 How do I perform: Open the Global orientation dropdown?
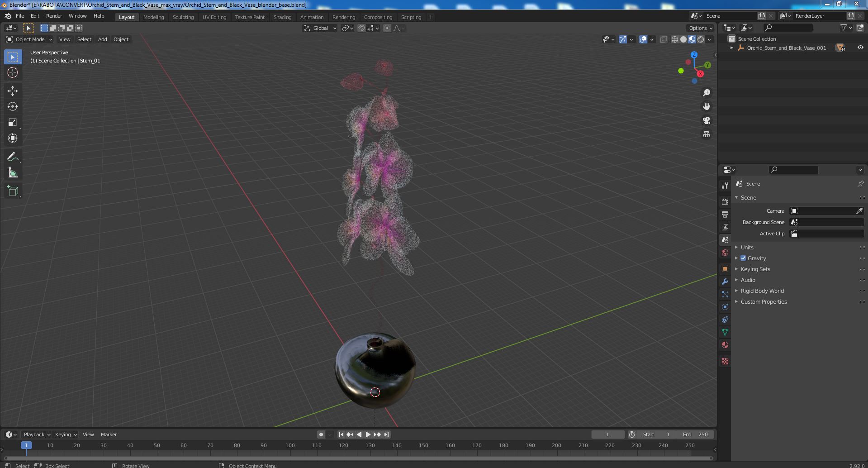(320, 28)
